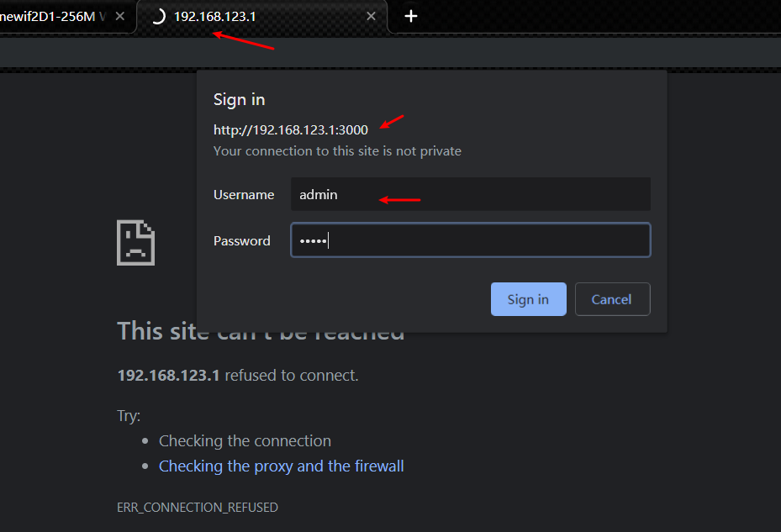Switch to the newif2D1-256M tab
781x532 pixels.
pos(50,16)
